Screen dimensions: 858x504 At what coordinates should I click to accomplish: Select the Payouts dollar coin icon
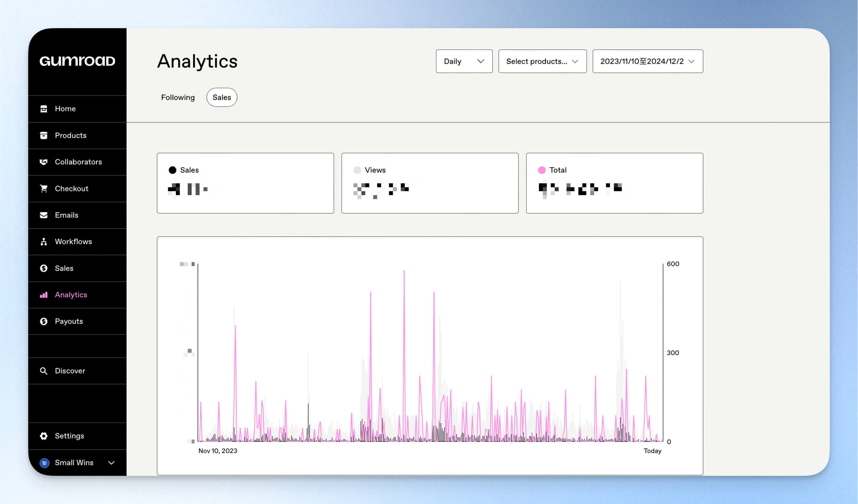tap(44, 321)
